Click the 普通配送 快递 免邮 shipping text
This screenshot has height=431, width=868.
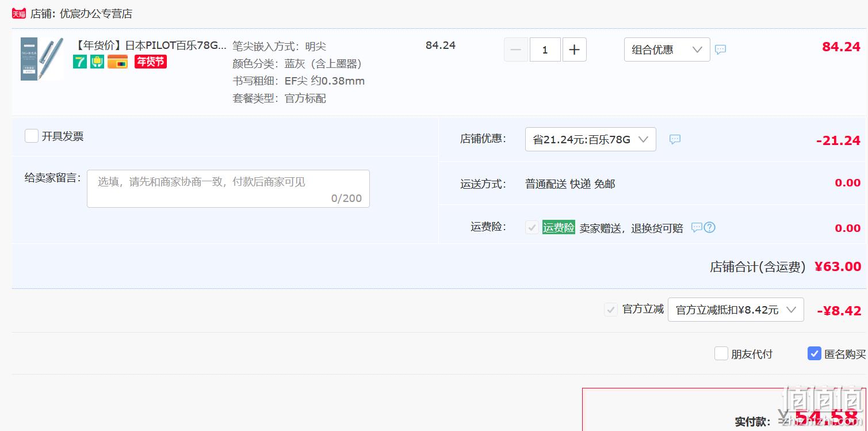click(x=570, y=184)
